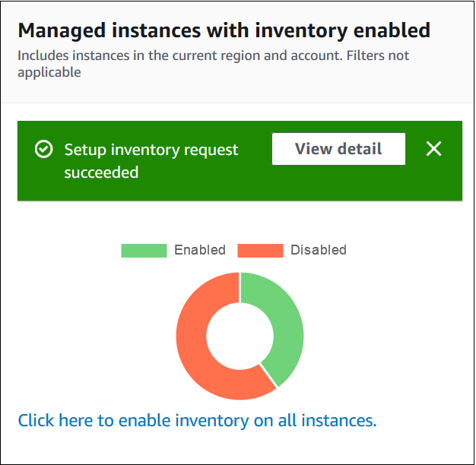Image resolution: width=476 pixels, height=465 pixels.
Task: Click the empty center of the donut chart
Action: click(240, 336)
